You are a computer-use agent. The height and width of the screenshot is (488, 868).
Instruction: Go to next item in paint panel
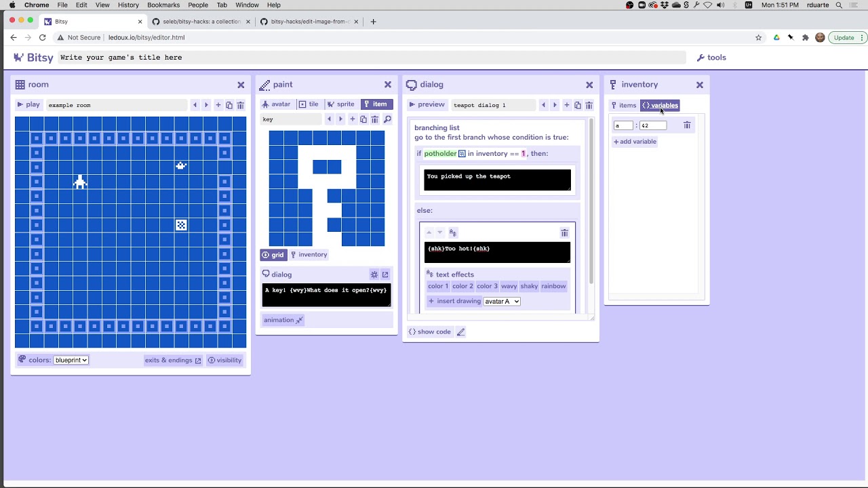pyautogui.click(x=340, y=119)
